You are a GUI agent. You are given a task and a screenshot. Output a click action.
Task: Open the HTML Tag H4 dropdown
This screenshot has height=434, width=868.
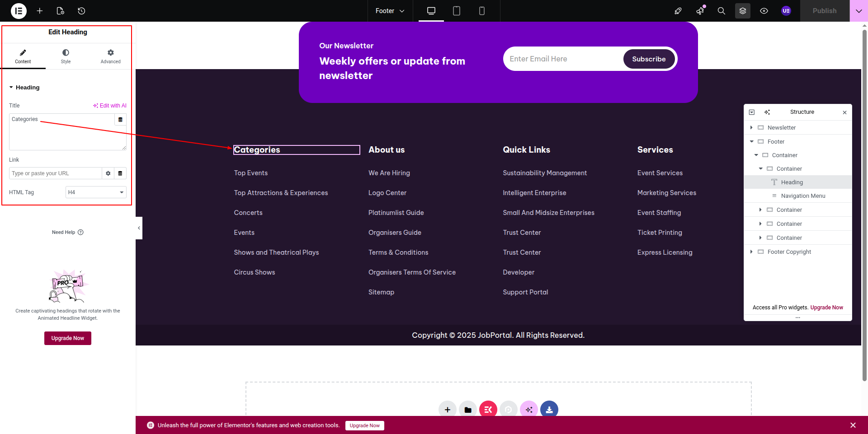pos(96,192)
